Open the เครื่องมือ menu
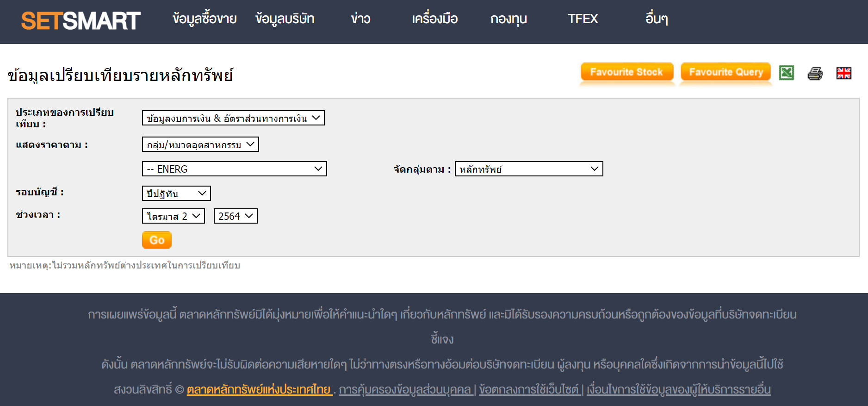 click(434, 19)
